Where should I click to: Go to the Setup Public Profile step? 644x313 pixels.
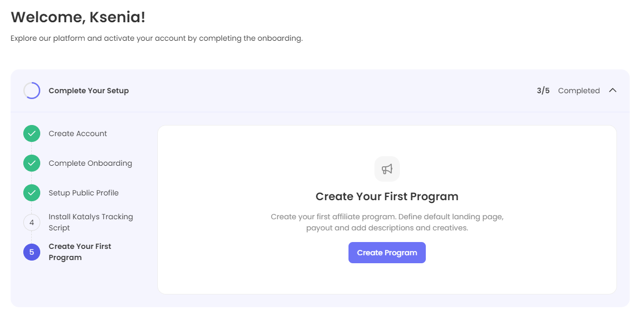click(x=84, y=193)
